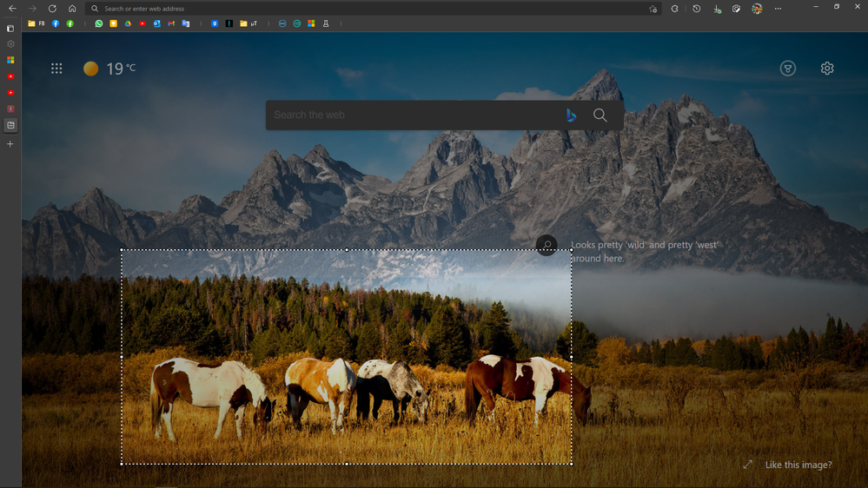Viewport: 868px width, 488px height.
Task: Select the active New Tab in sidebar
Action: click(10, 126)
